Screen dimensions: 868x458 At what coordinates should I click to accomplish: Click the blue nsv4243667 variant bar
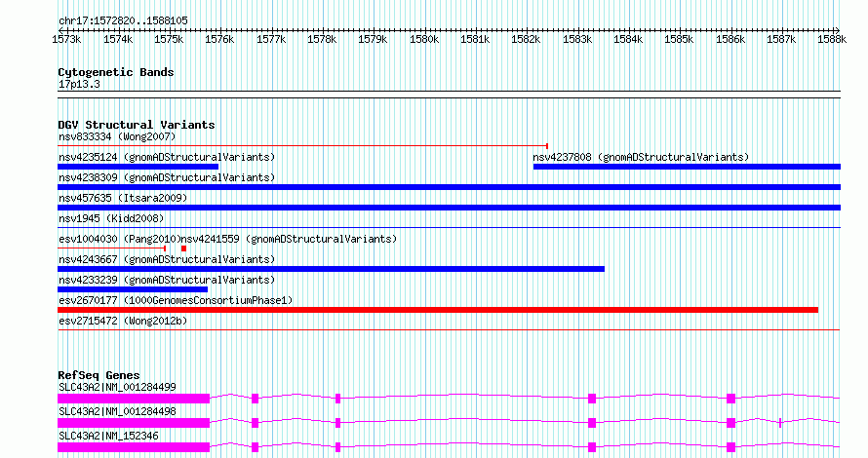(331, 269)
